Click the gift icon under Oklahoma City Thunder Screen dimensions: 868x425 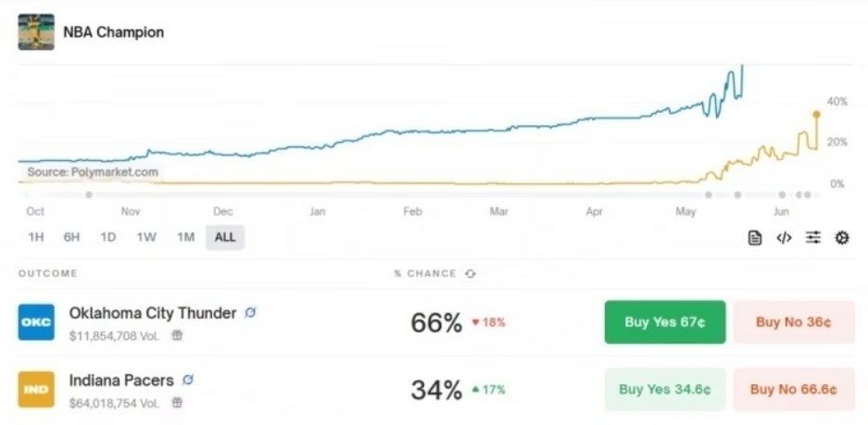[177, 335]
